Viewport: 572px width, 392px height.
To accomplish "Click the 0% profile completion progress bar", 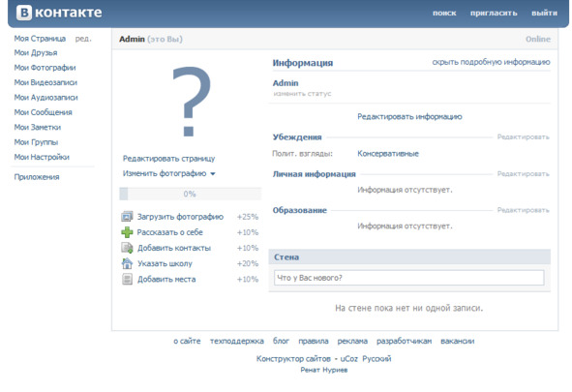I will coord(190,194).
